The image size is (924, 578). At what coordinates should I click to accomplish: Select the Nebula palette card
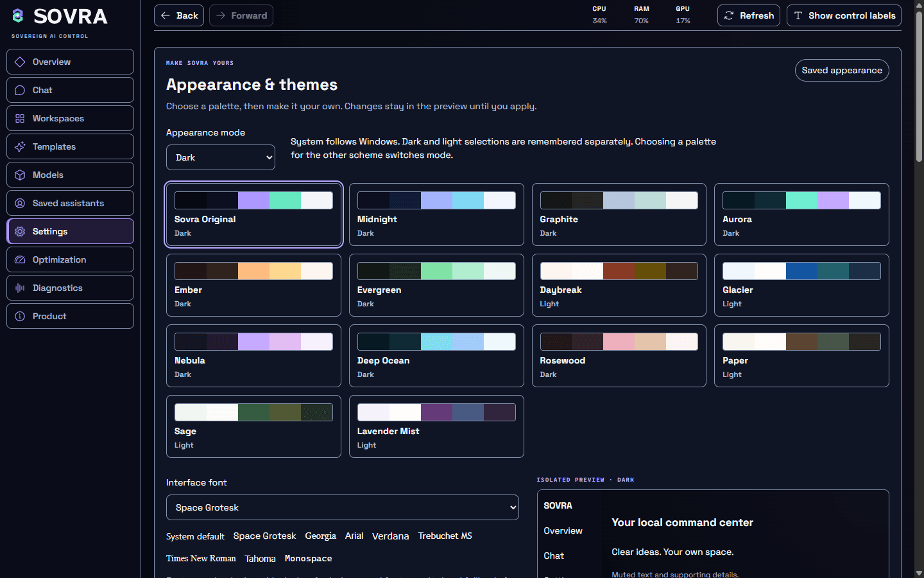(x=253, y=356)
